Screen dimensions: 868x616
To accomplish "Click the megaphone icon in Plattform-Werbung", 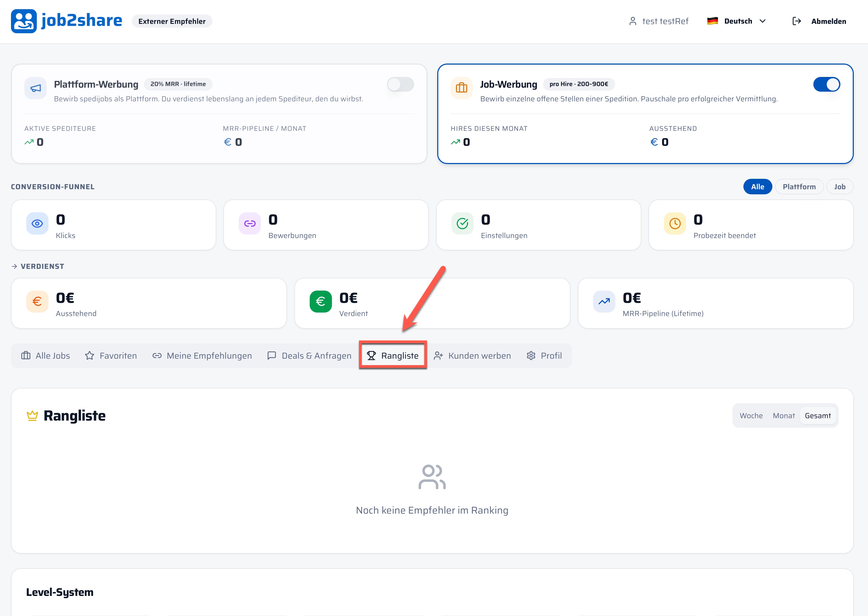I will tap(36, 88).
